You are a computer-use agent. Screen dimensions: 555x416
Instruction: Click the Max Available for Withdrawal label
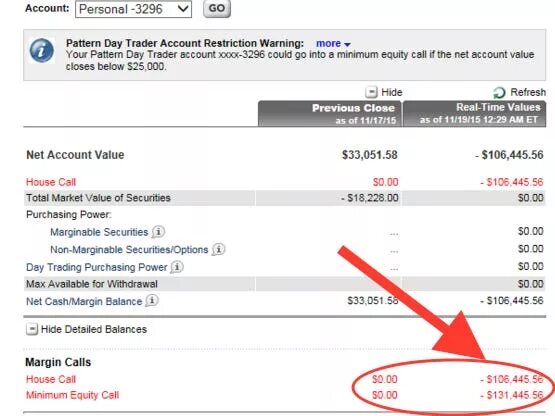(x=92, y=284)
